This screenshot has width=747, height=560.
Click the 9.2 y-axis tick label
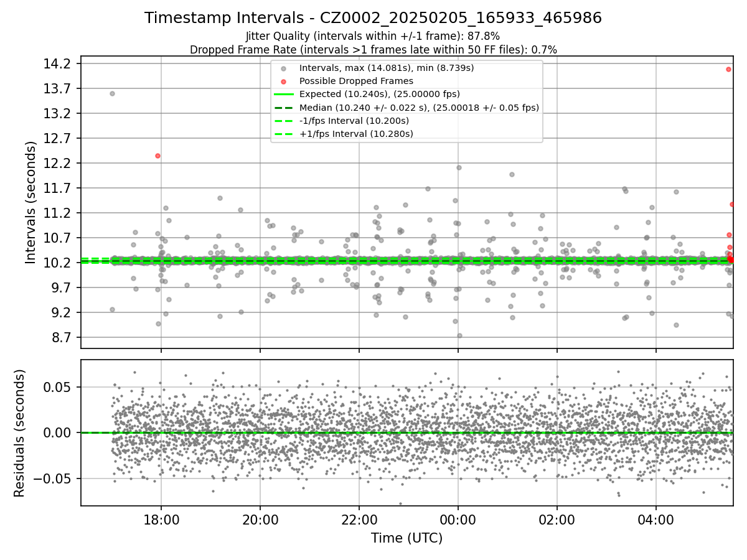(62, 312)
